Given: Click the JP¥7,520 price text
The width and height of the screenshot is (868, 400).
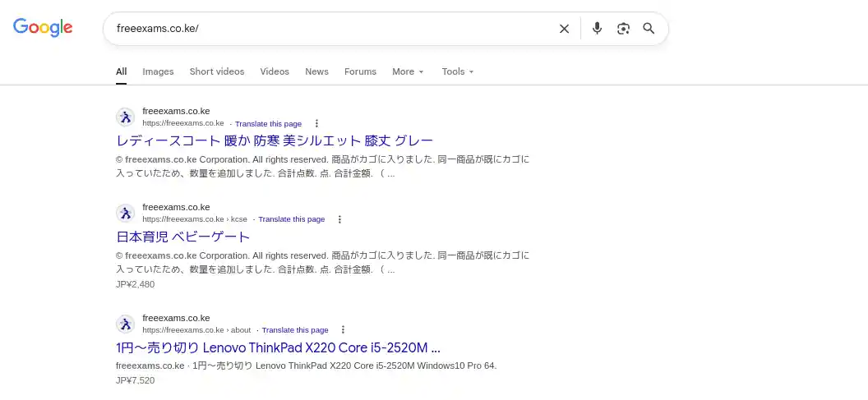Looking at the screenshot, I should (x=136, y=380).
